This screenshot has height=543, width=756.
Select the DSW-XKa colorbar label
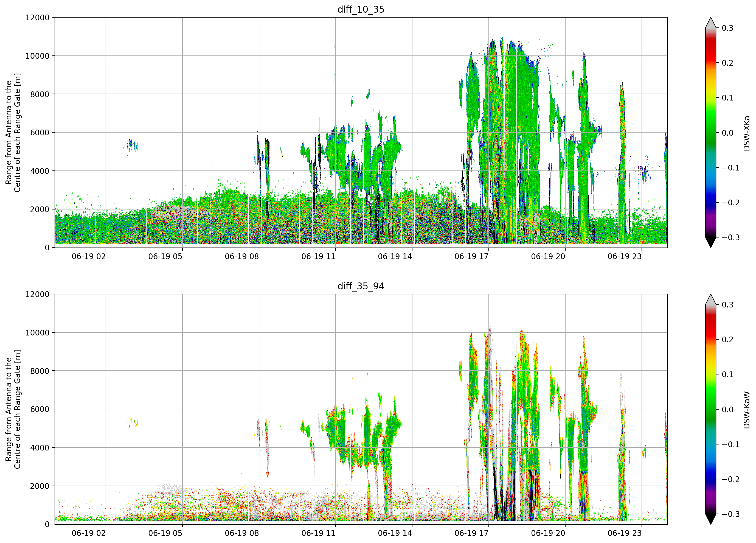[747, 133]
